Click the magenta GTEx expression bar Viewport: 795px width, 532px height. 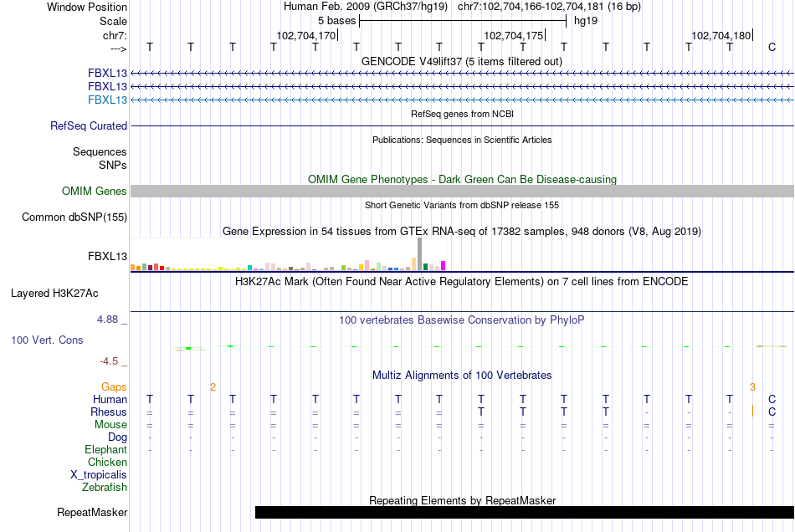pos(444,265)
